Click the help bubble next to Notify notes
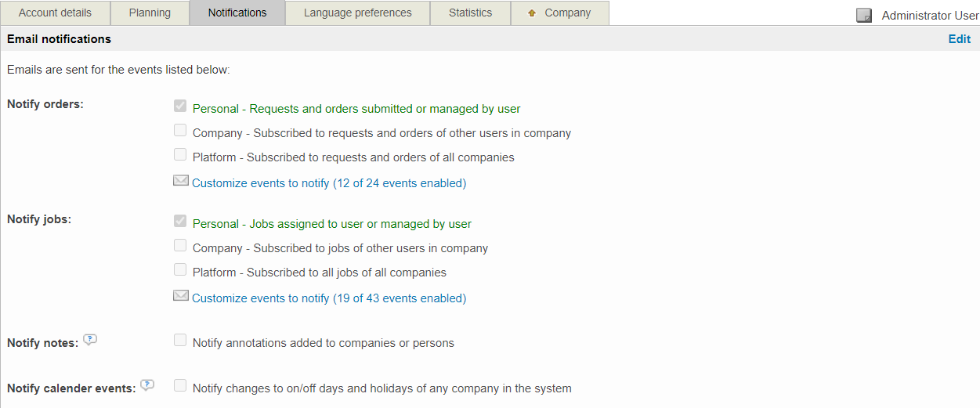 pos(90,340)
